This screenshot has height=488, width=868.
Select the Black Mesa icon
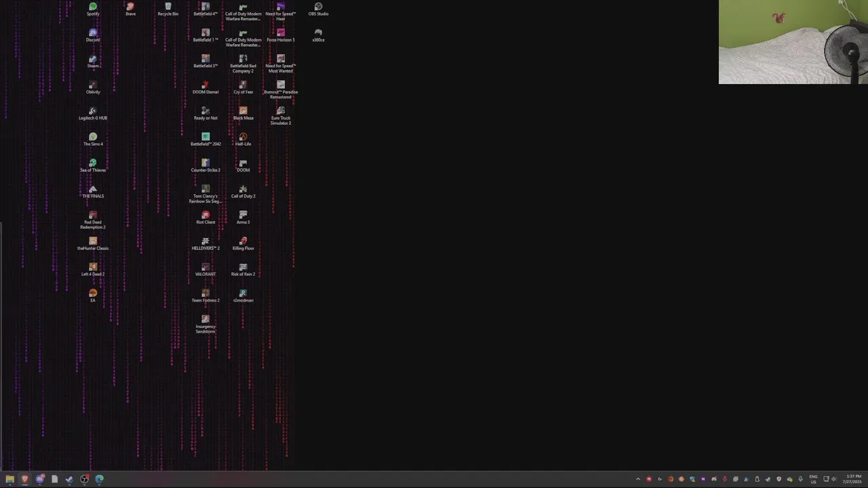(x=243, y=113)
